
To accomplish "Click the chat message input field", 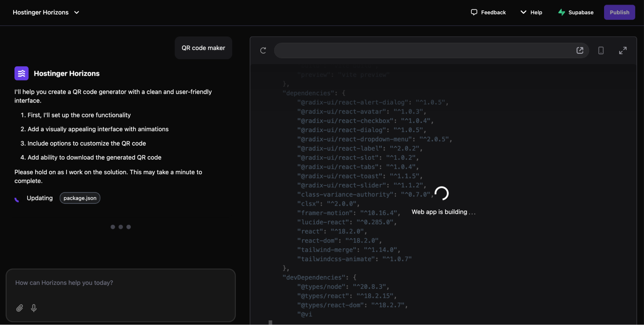I will [x=121, y=282].
